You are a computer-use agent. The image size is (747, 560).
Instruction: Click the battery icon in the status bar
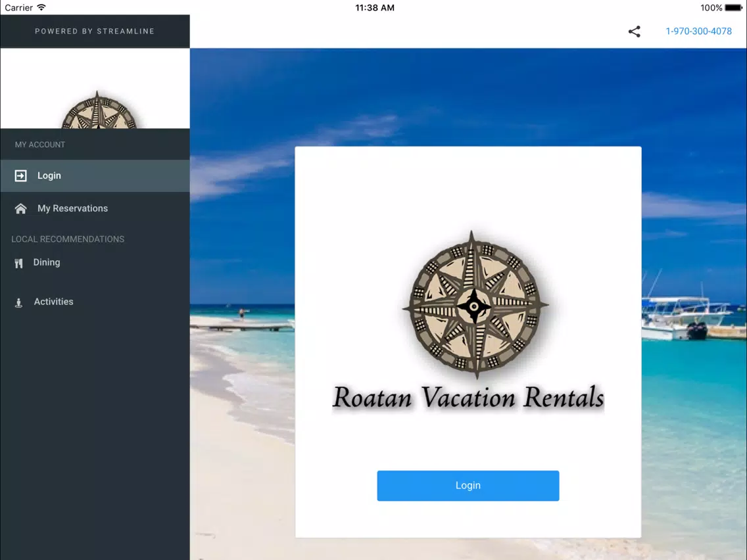pos(734,8)
